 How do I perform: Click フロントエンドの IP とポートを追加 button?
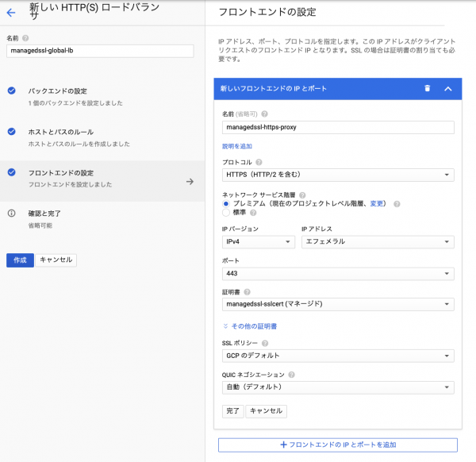coord(338,445)
